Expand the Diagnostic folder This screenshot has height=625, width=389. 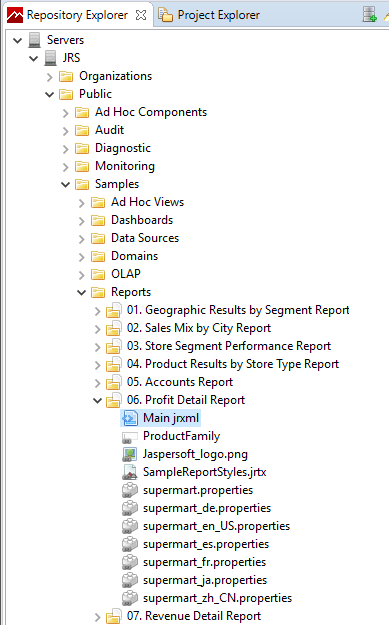65,149
